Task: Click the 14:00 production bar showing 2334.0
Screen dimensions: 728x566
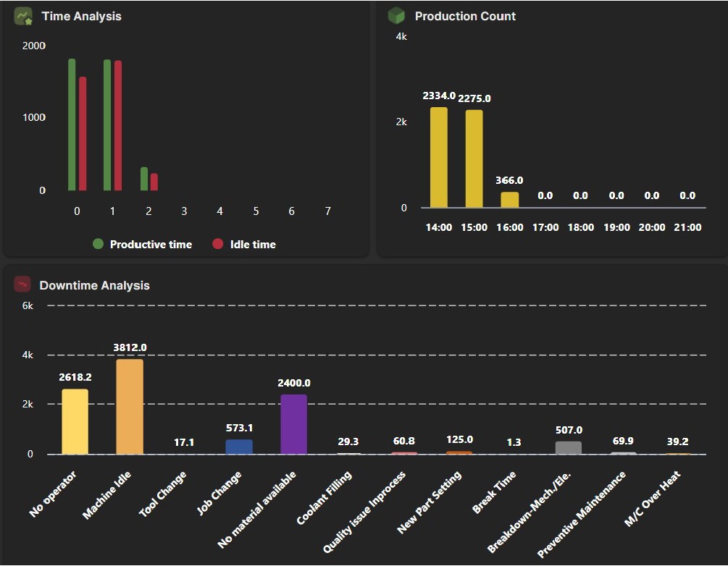Action: tap(439, 156)
